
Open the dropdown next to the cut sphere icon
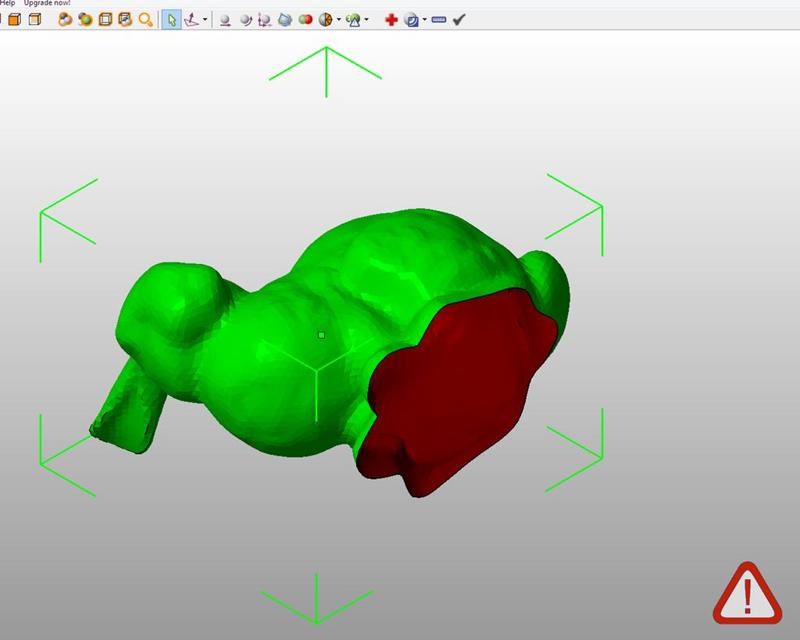click(x=339, y=20)
